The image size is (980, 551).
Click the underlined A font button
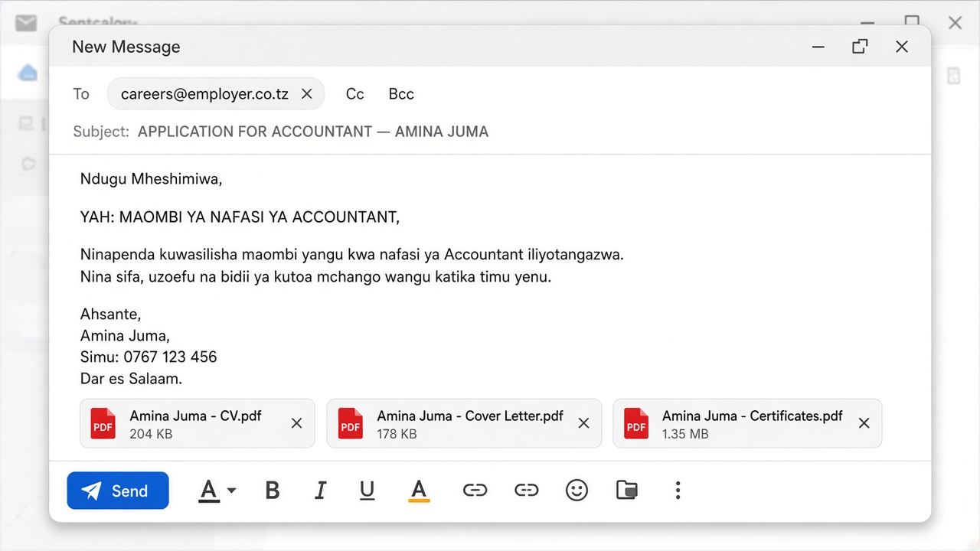(209, 491)
